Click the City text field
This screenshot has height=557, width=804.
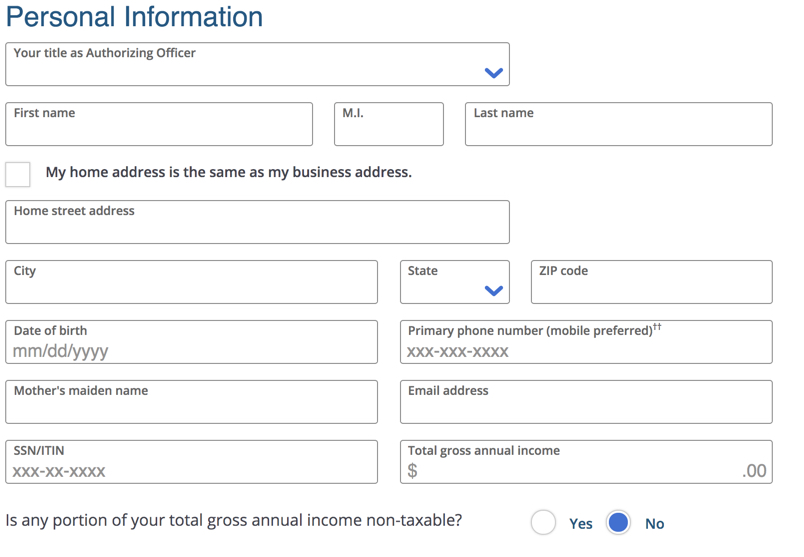tap(191, 282)
